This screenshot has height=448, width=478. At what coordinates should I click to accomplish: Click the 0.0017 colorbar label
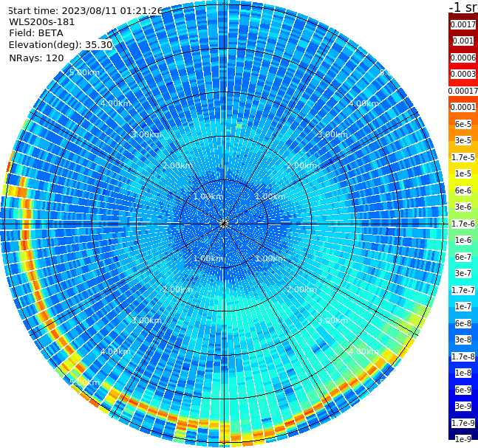(463, 24)
